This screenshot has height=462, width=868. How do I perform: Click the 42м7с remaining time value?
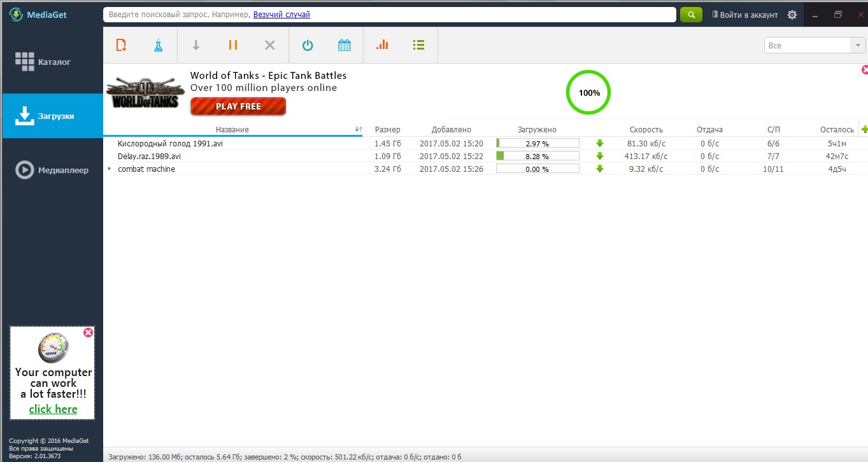pyautogui.click(x=837, y=156)
